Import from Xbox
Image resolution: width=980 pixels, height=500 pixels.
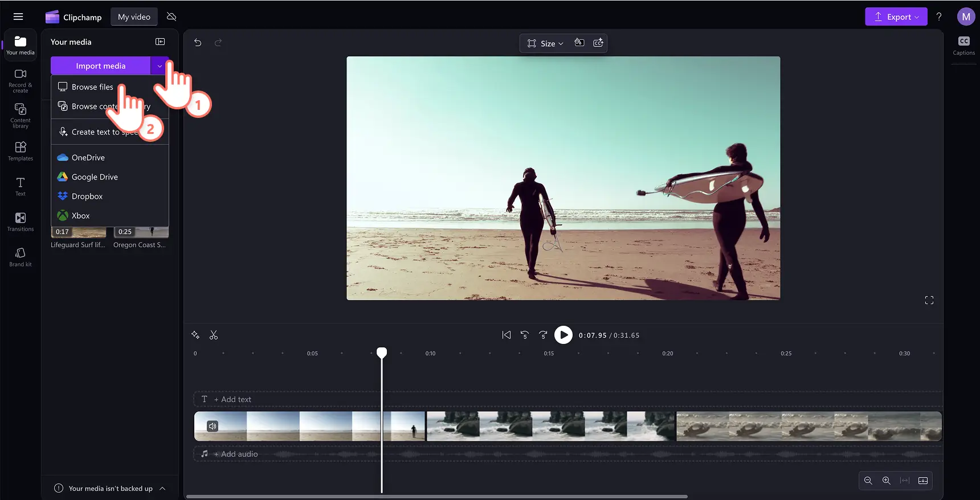pos(110,216)
